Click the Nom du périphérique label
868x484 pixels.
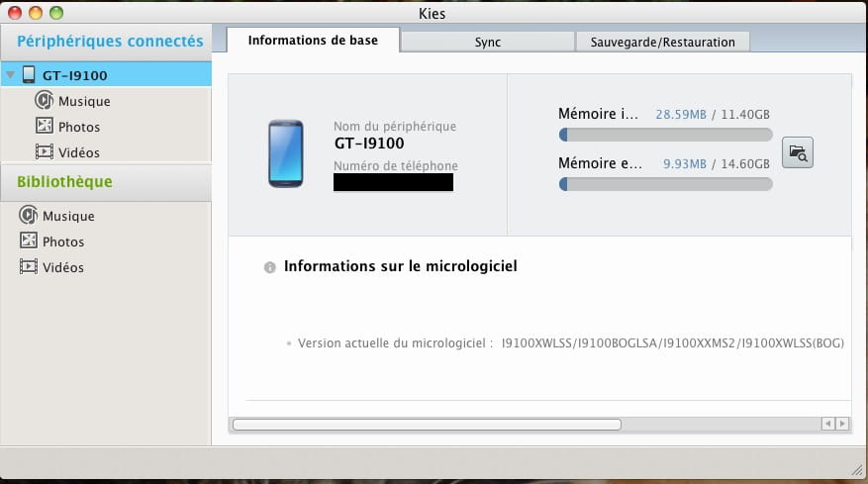click(x=395, y=127)
